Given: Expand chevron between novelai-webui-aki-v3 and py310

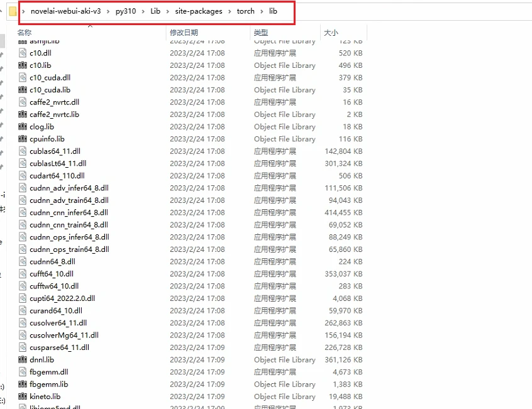Looking at the screenshot, I should [108, 11].
